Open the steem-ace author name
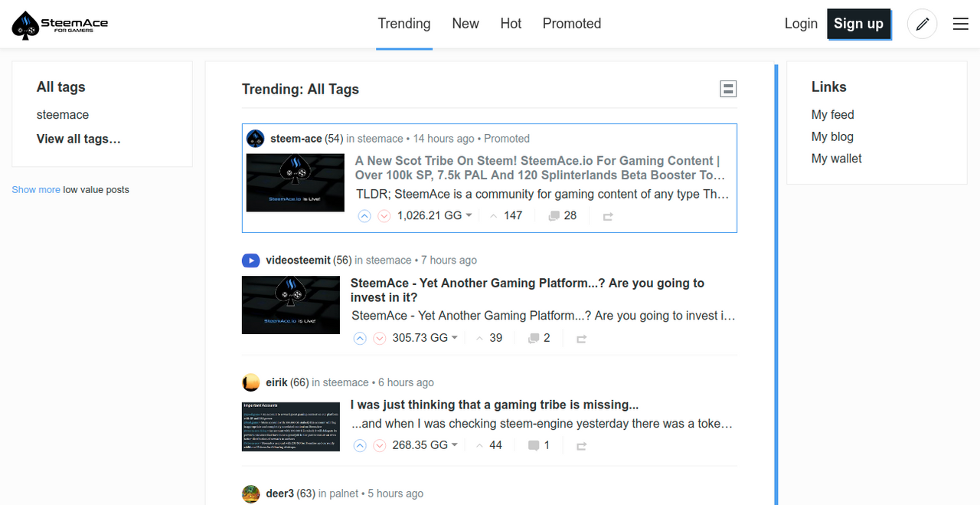The image size is (980, 505). click(x=296, y=139)
